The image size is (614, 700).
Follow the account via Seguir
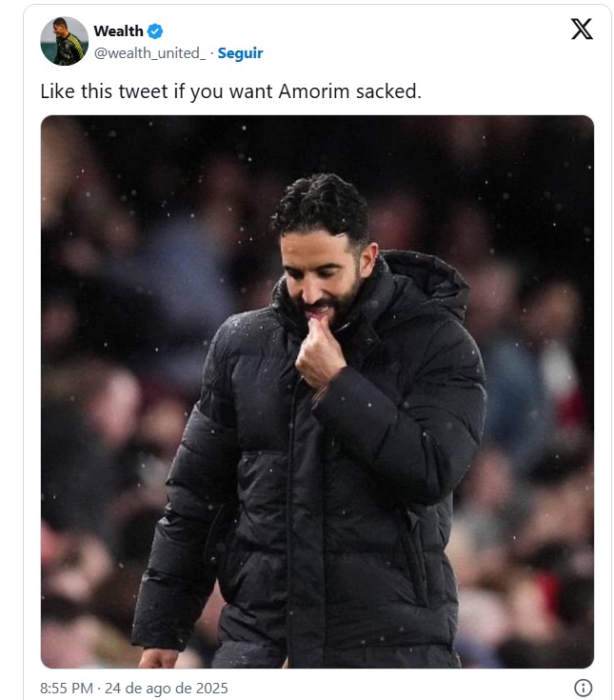(x=240, y=53)
